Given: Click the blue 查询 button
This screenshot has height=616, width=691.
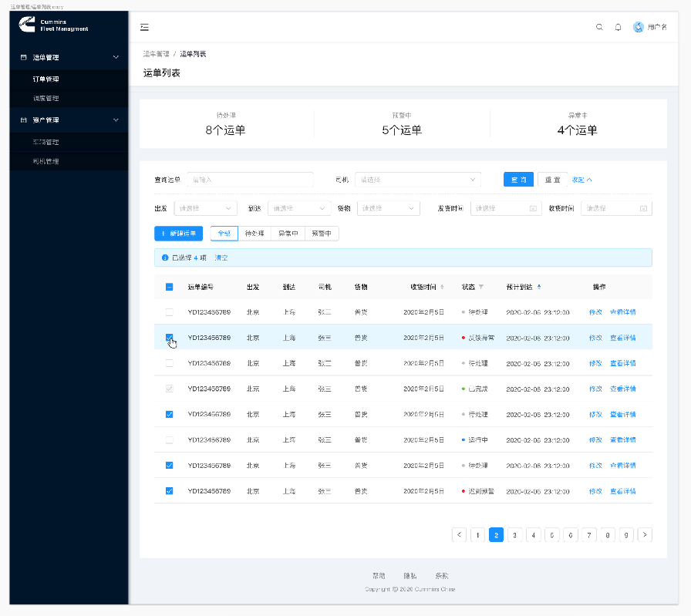Looking at the screenshot, I should (518, 180).
